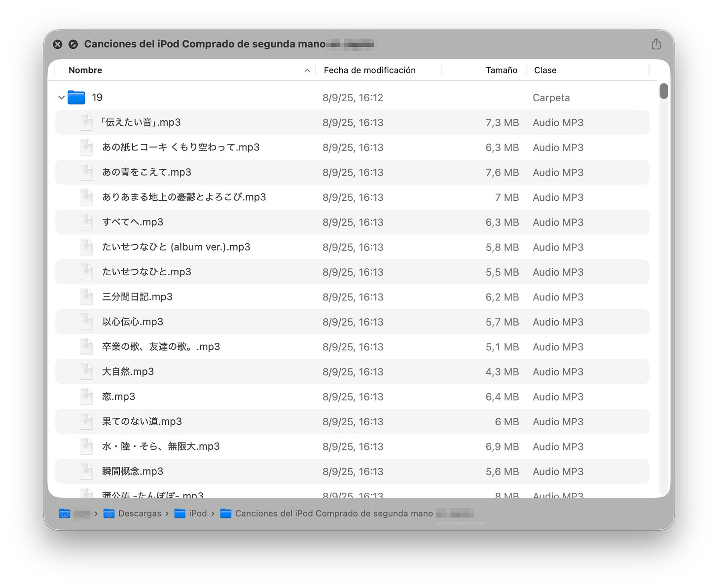Click the blue folder icon next to 19
718x588 pixels.
[x=76, y=97]
